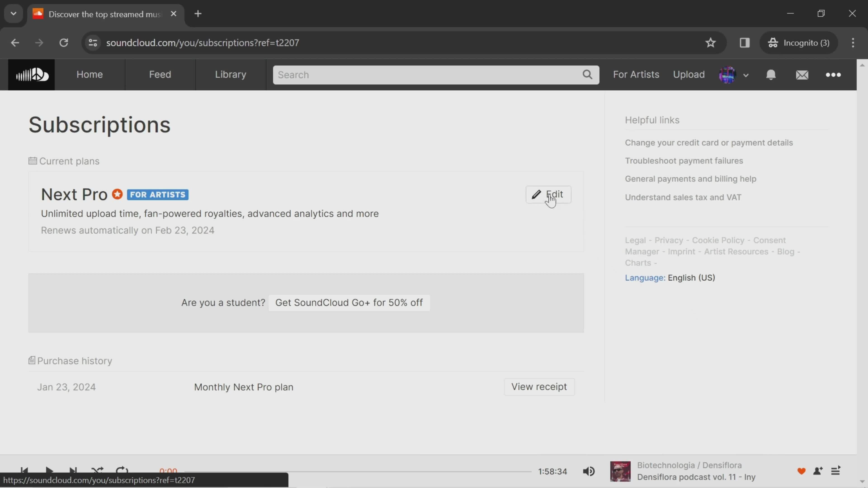
Task: Seek in the track progress bar
Action: 358,472
